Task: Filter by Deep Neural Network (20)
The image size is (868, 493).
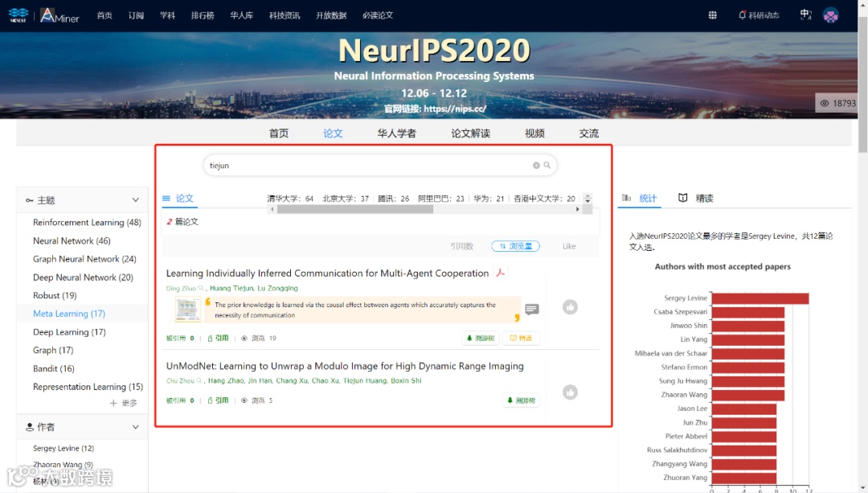Action: [83, 277]
